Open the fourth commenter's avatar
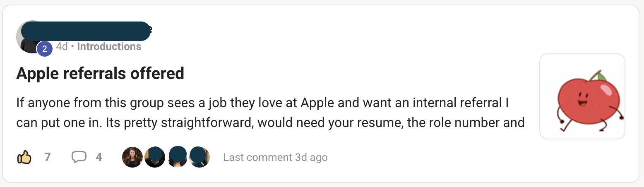 pyautogui.click(x=199, y=157)
